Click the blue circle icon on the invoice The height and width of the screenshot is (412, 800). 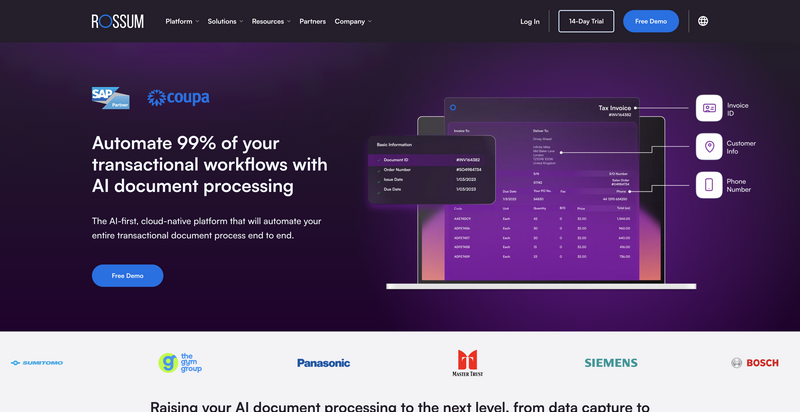[453, 108]
